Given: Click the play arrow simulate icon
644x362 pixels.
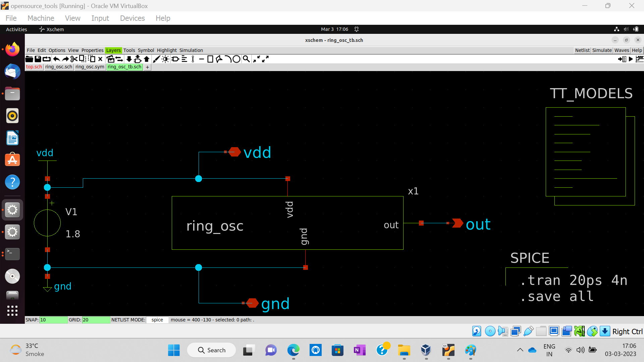Looking at the screenshot, I should click(631, 59).
